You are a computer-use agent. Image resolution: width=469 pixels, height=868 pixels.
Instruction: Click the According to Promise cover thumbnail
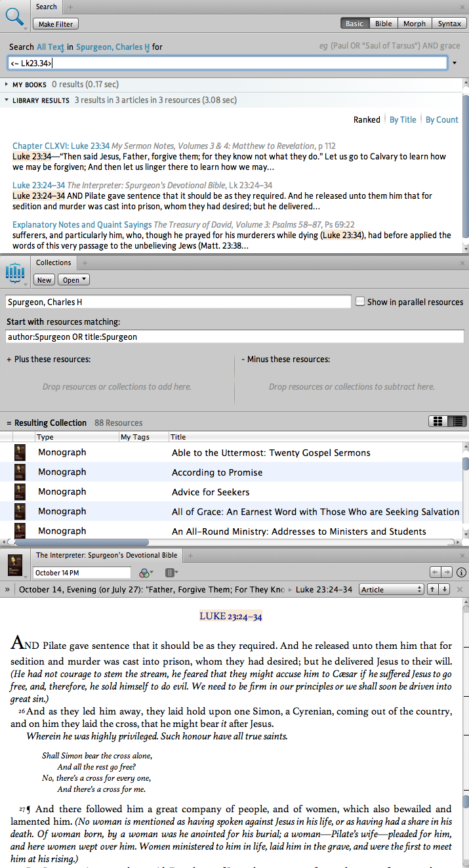pyautogui.click(x=20, y=472)
